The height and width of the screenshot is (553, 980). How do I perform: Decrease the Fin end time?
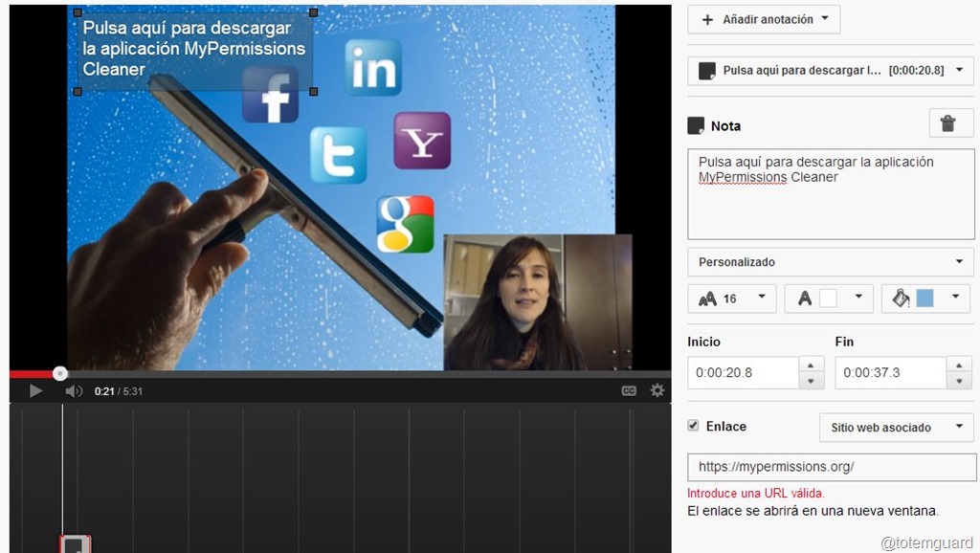(959, 381)
